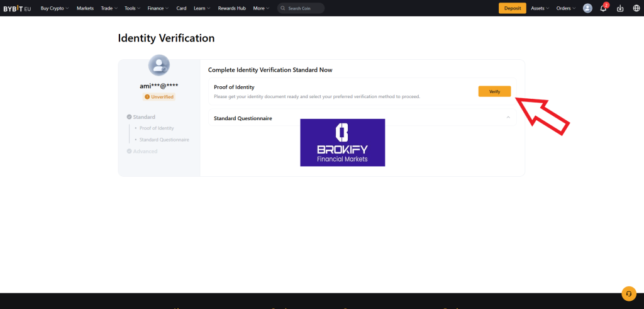Image resolution: width=644 pixels, height=309 pixels.
Task: Open the globe language icon
Action: (x=636, y=8)
